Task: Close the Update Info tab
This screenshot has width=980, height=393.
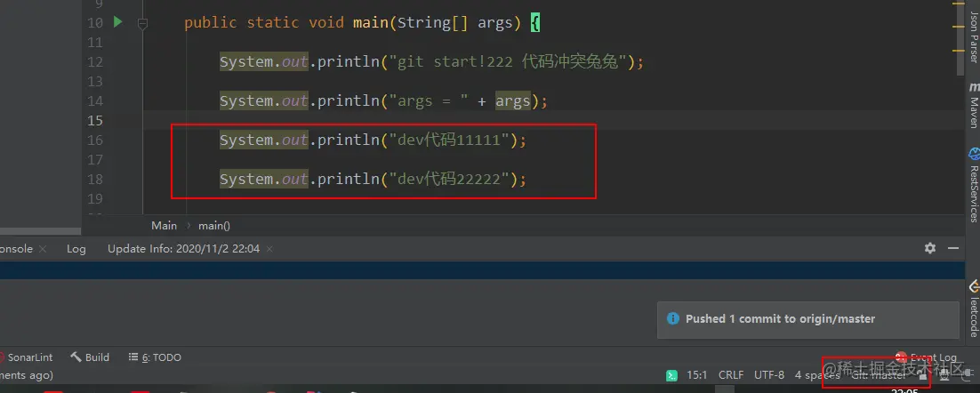Action: (269, 249)
